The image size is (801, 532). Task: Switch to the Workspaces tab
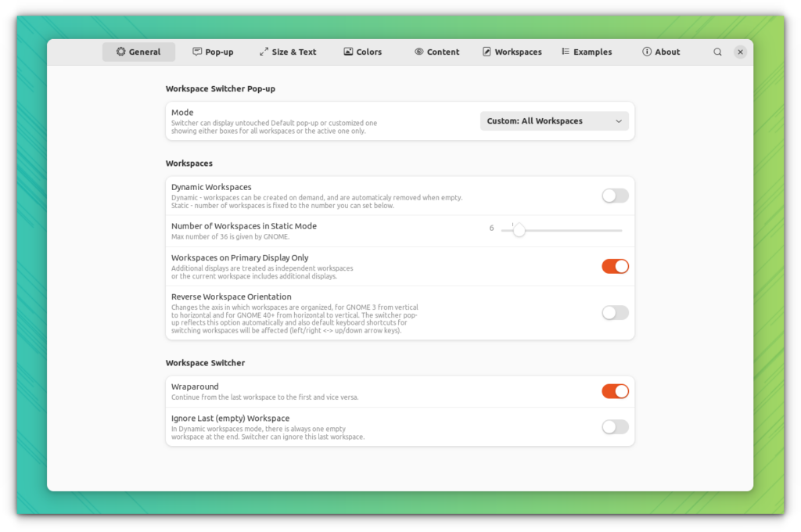click(512, 52)
